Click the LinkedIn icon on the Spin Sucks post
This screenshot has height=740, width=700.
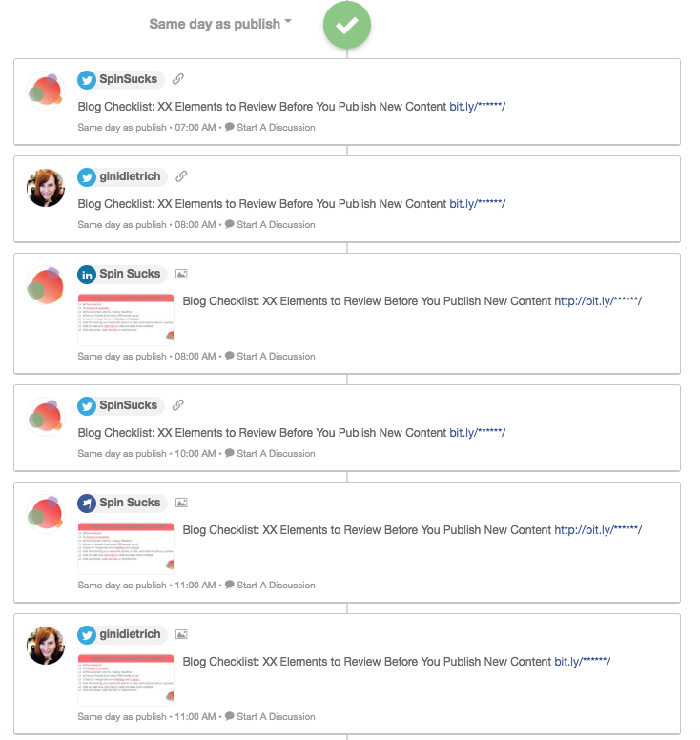[x=87, y=275]
